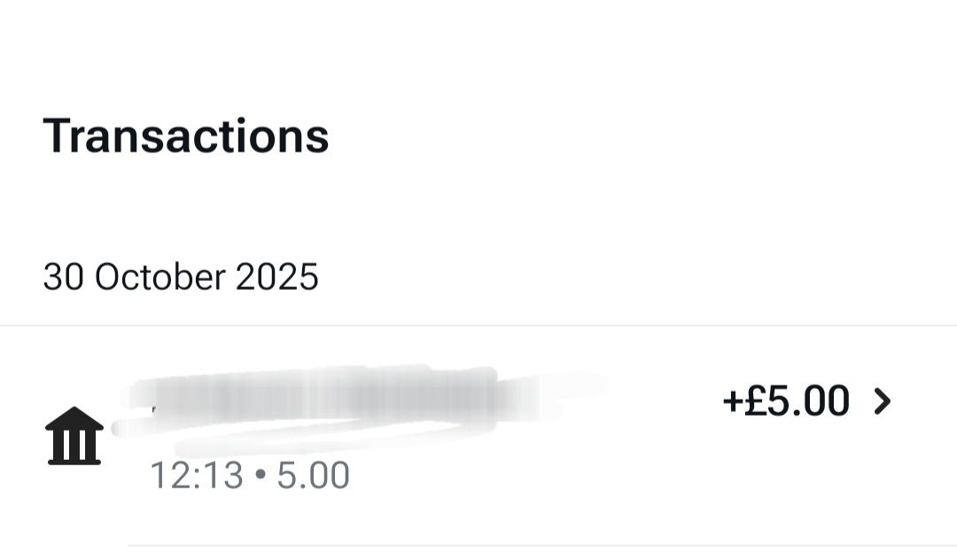Click the Transactions heading
957x560 pixels.
pos(186,136)
